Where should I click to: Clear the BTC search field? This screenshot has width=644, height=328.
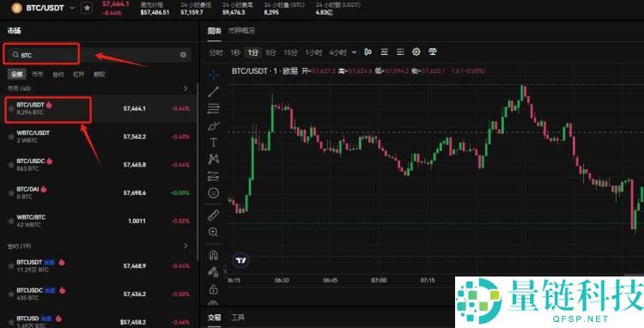183,55
